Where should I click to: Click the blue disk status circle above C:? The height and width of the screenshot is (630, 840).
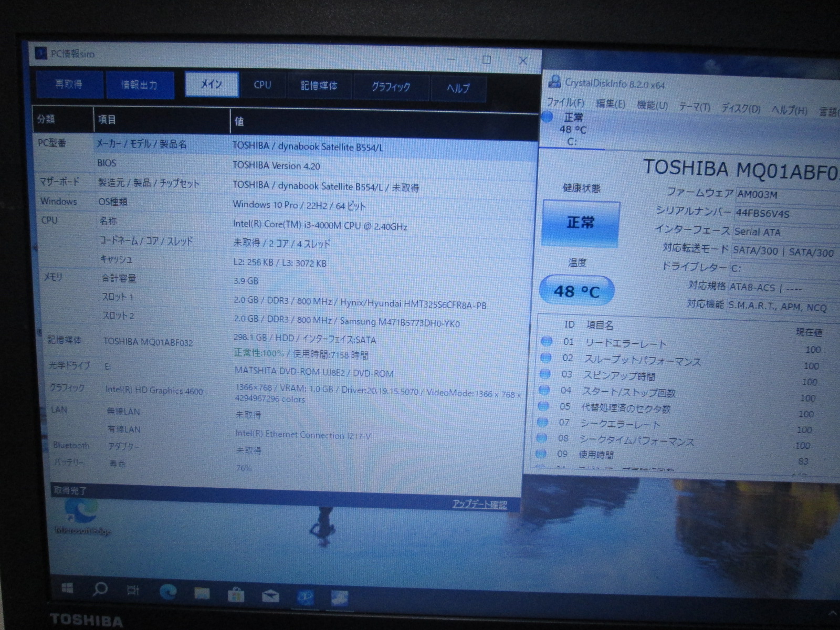coord(547,117)
